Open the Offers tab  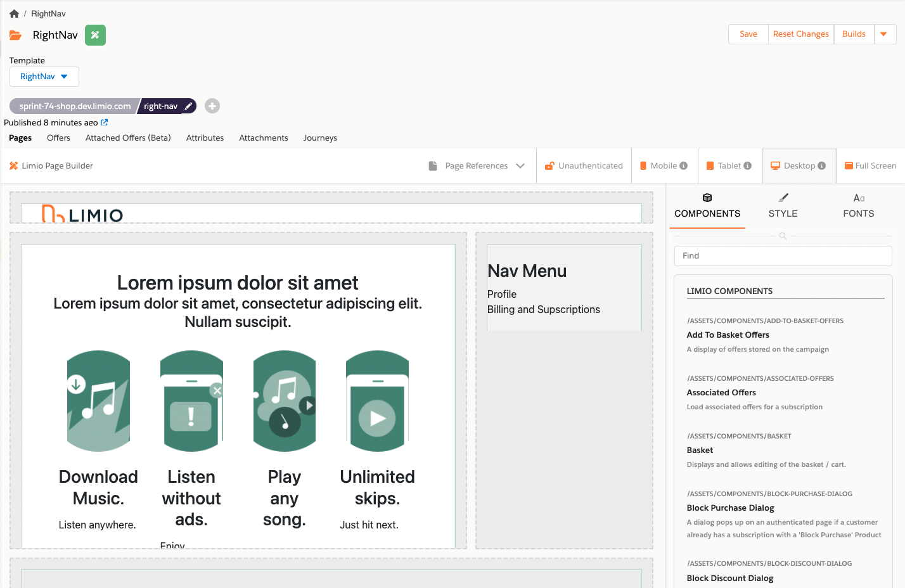pos(58,137)
